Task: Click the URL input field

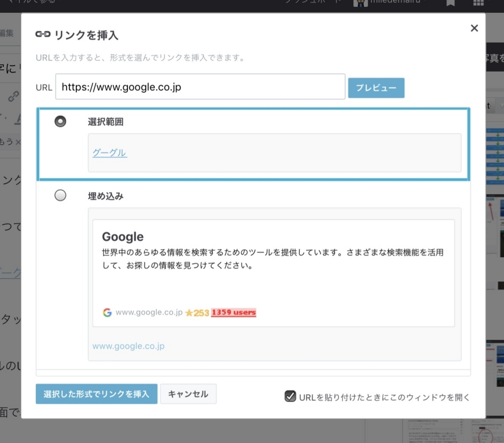Action: tap(200, 87)
